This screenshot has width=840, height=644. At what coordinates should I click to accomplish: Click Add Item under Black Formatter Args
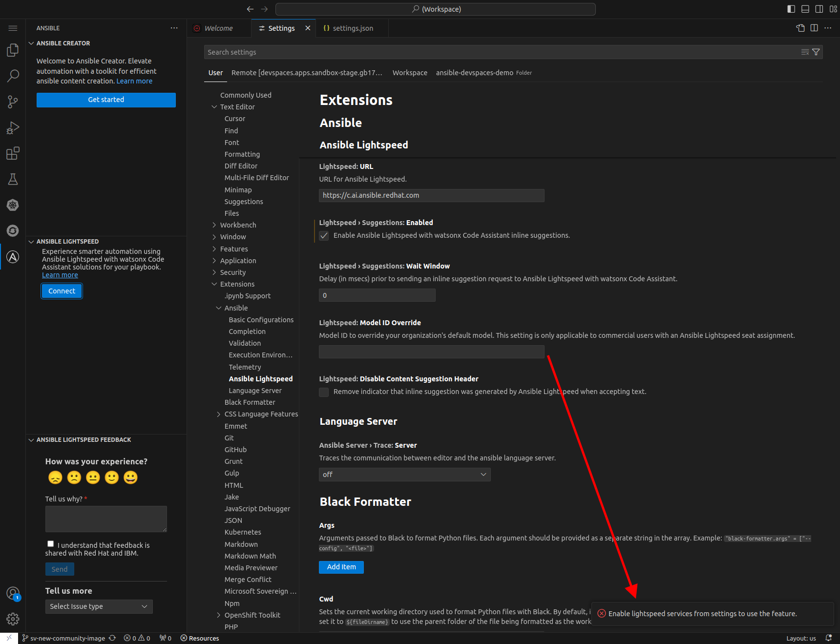pos(341,567)
